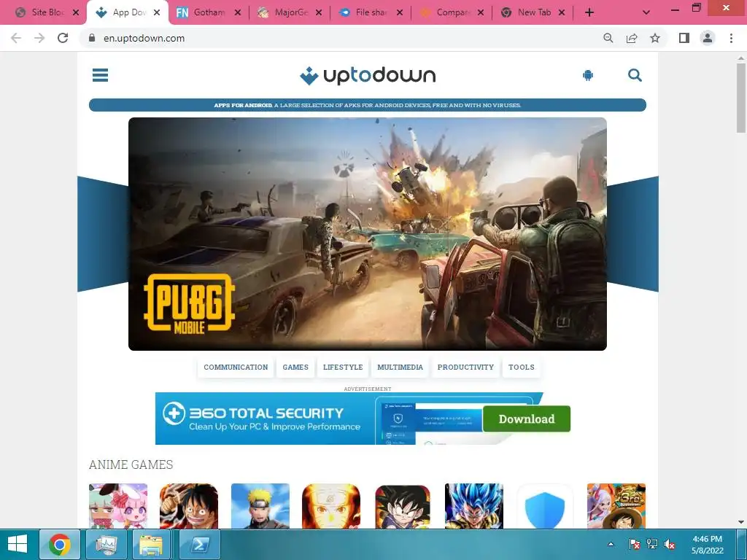Open the Lifestyle category
747x560 pixels.
click(x=343, y=367)
